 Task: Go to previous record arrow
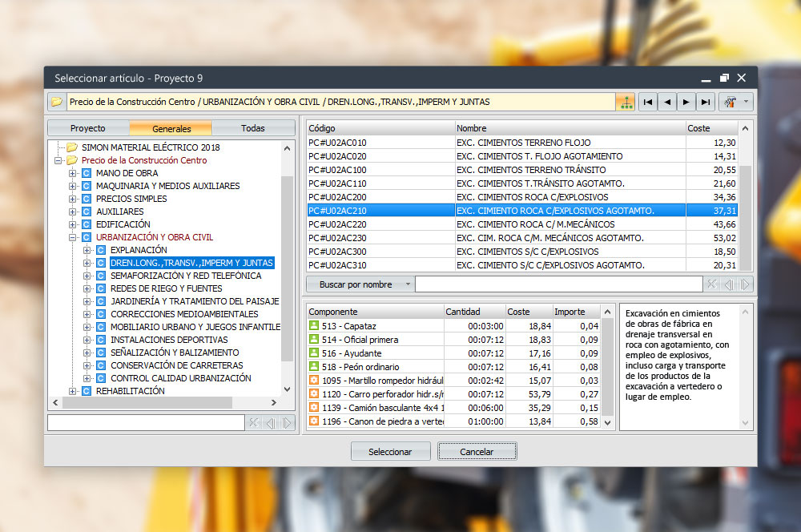(x=666, y=102)
